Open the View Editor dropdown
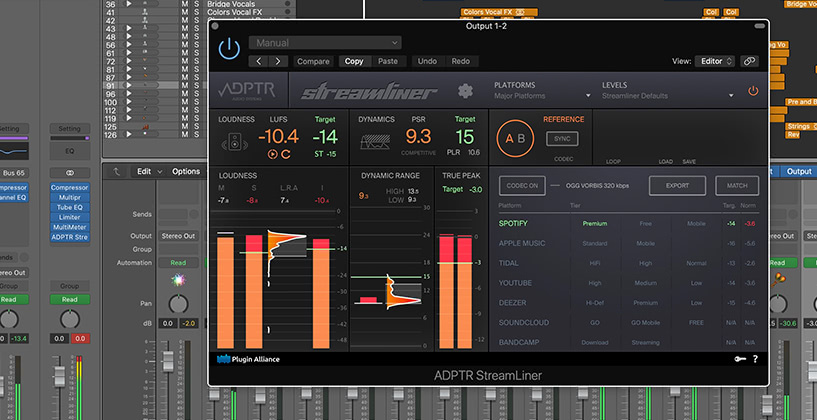 [714, 61]
